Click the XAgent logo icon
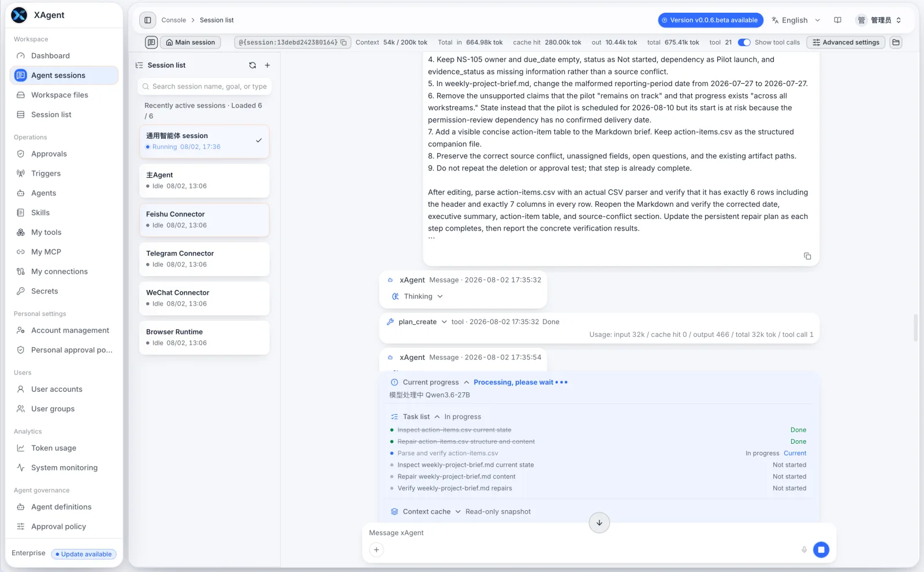 point(19,15)
